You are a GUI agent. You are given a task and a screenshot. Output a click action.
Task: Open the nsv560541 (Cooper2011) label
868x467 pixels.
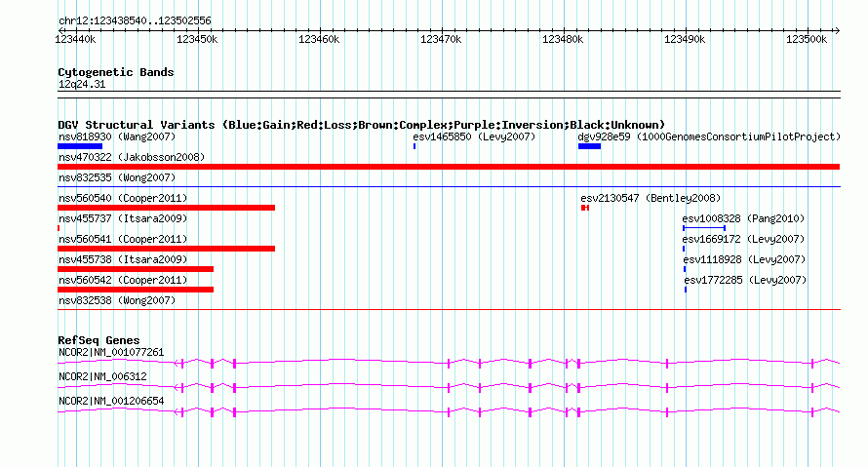[123, 239]
